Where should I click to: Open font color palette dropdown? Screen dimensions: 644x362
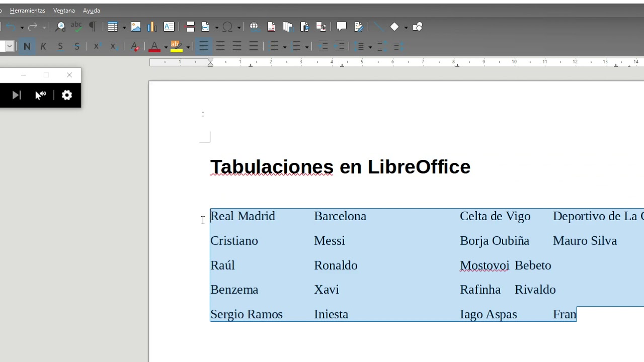pos(166,47)
